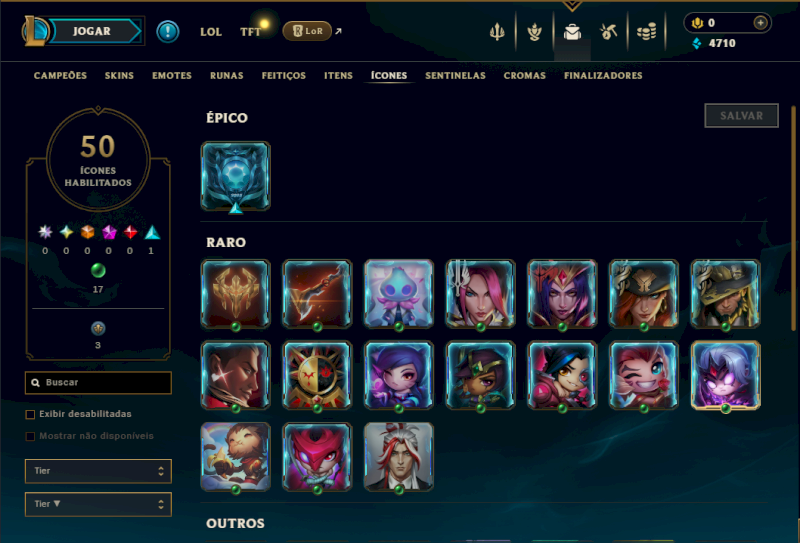
Task: Switch to the SKINS tab
Action: pyautogui.click(x=119, y=76)
